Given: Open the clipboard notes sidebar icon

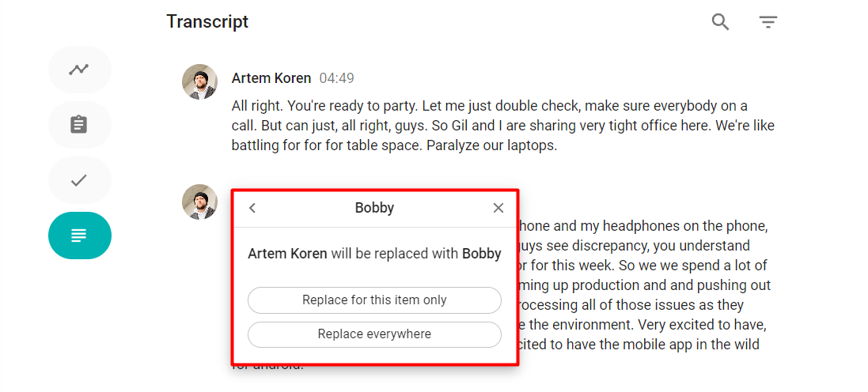Looking at the screenshot, I should pyautogui.click(x=79, y=125).
